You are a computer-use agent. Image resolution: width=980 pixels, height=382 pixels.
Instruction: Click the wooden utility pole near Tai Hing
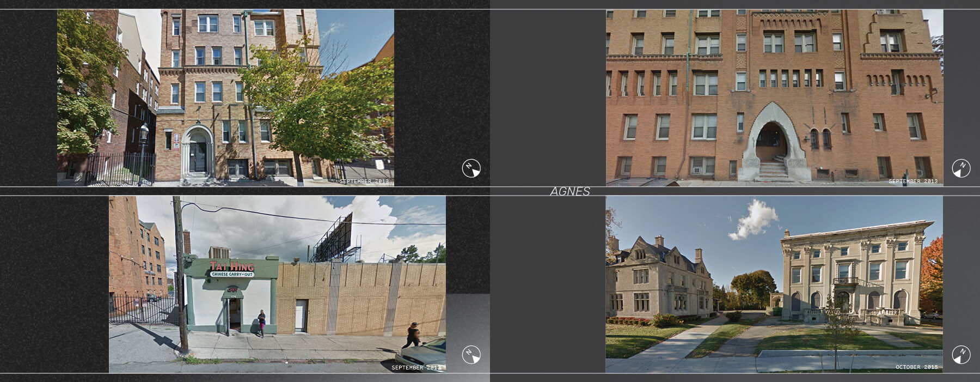coord(180,272)
